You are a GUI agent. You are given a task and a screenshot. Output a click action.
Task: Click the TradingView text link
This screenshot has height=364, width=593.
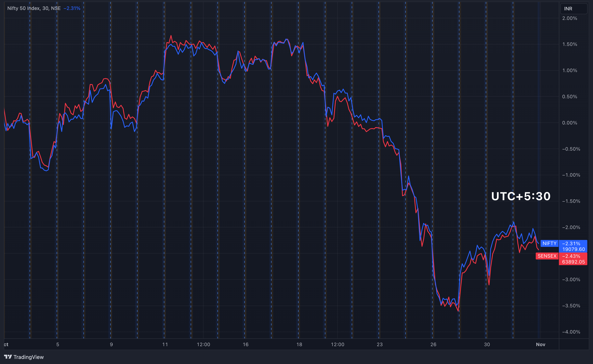pyautogui.click(x=28, y=357)
